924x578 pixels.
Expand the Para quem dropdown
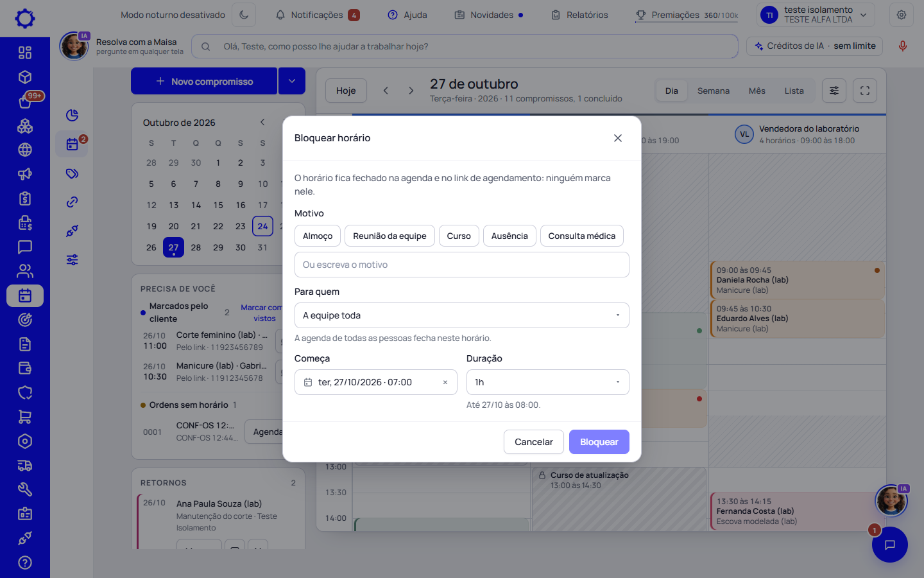(x=462, y=315)
